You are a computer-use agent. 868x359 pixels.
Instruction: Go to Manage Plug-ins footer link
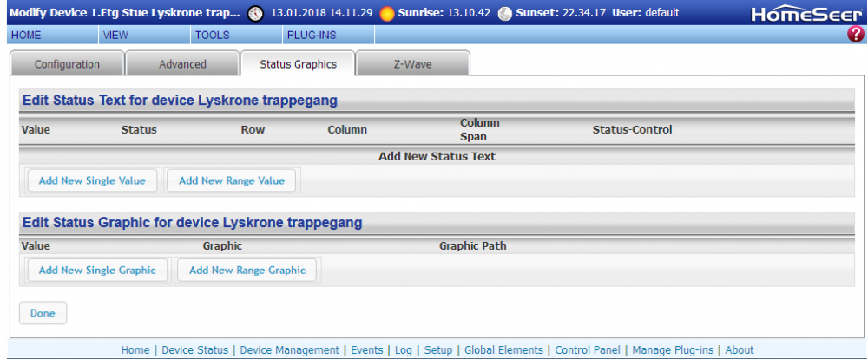pos(673,350)
